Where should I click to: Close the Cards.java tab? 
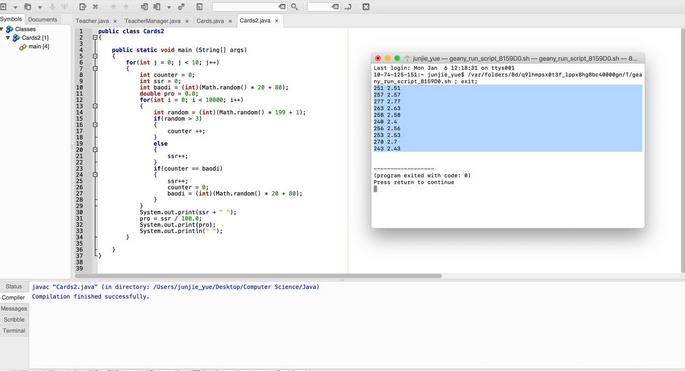[230, 21]
